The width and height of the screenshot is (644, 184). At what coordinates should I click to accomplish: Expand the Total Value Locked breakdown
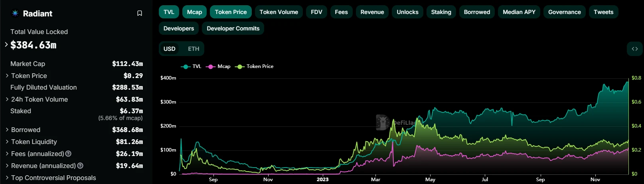pyautogui.click(x=6, y=44)
